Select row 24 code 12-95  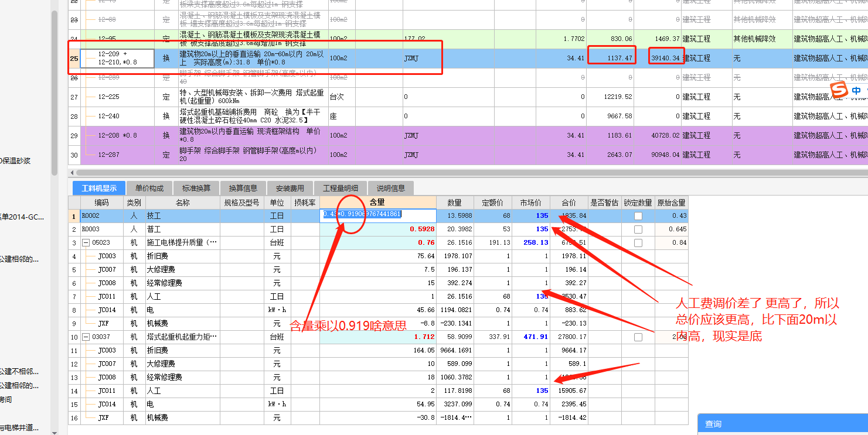tap(117, 39)
